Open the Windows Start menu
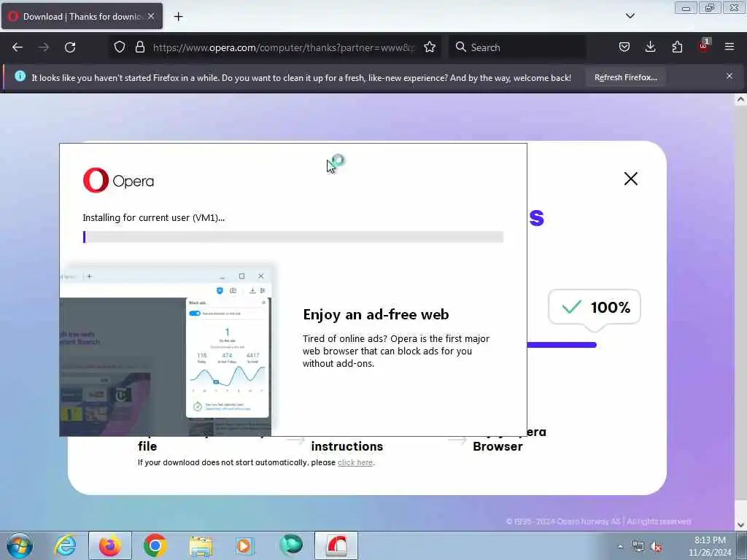This screenshot has height=560, width=747. click(20, 545)
